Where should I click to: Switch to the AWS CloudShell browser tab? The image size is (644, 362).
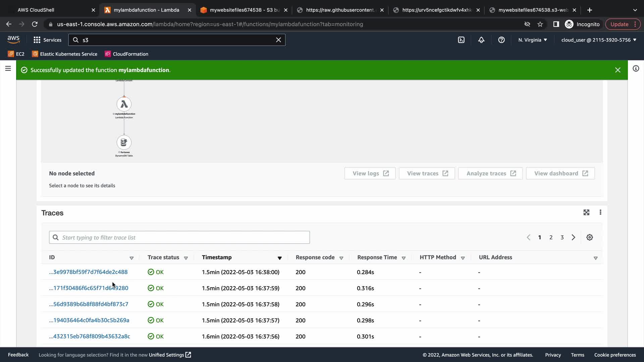pyautogui.click(x=36, y=10)
